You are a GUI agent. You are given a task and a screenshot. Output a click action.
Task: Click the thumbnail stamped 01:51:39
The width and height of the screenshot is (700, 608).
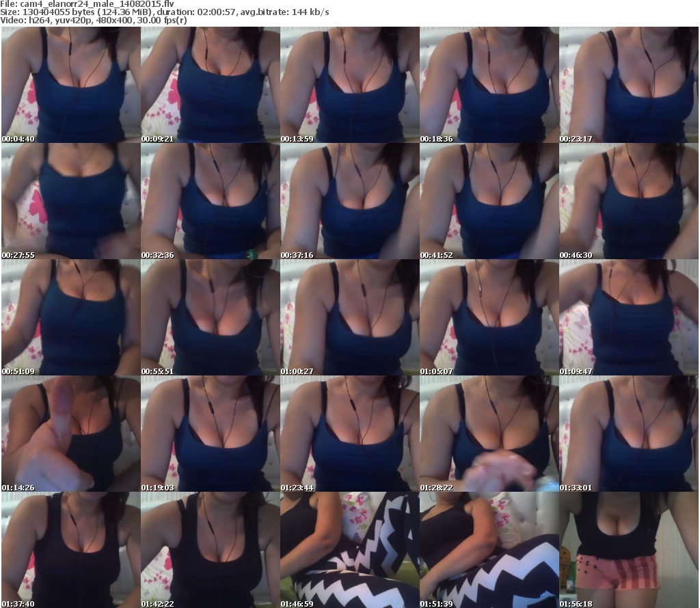[x=489, y=550]
